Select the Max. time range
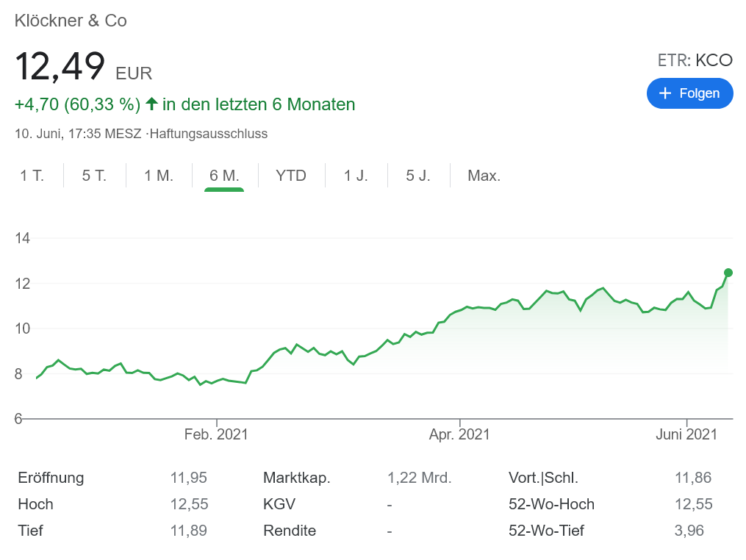746x560 pixels. [x=483, y=176]
